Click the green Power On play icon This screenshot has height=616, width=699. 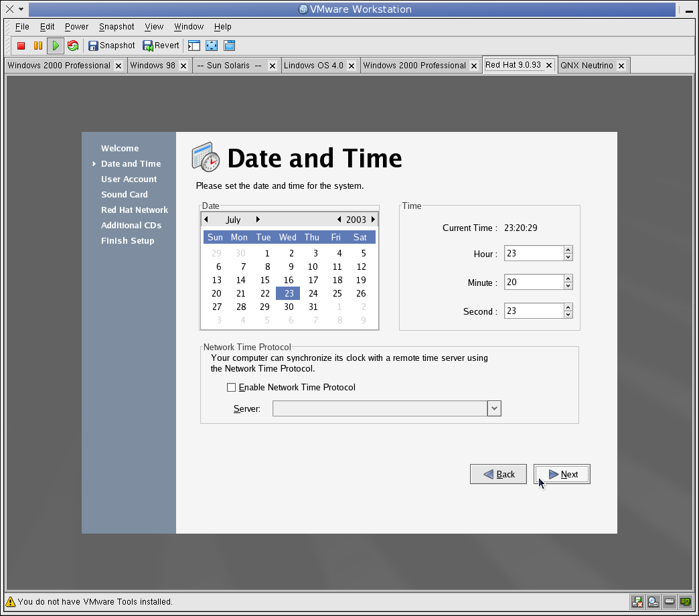[56, 46]
